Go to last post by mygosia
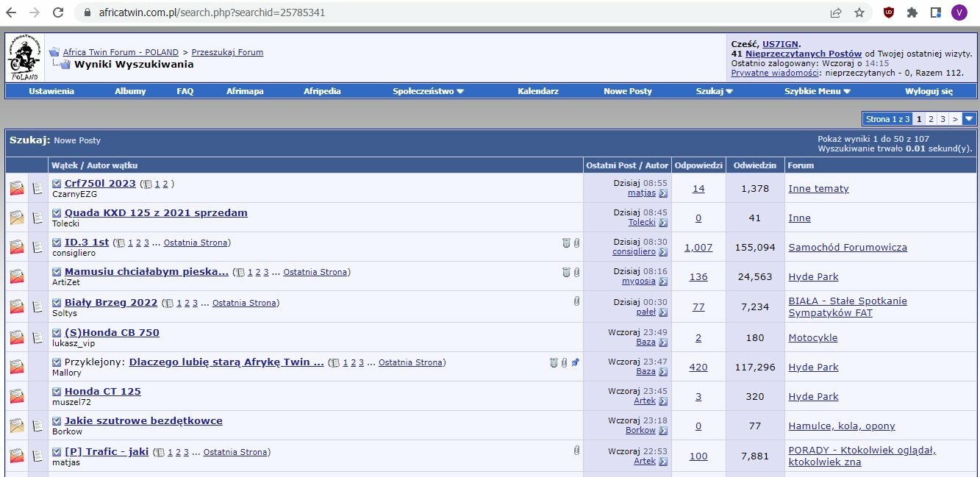Viewport: 980px width, 477px height. point(663,281)
